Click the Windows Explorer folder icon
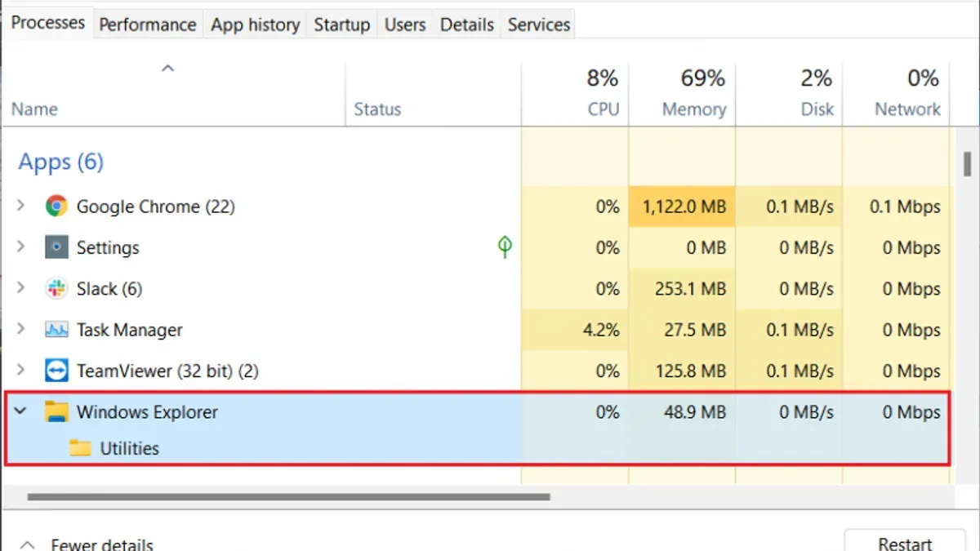 [x=56, y=411]
